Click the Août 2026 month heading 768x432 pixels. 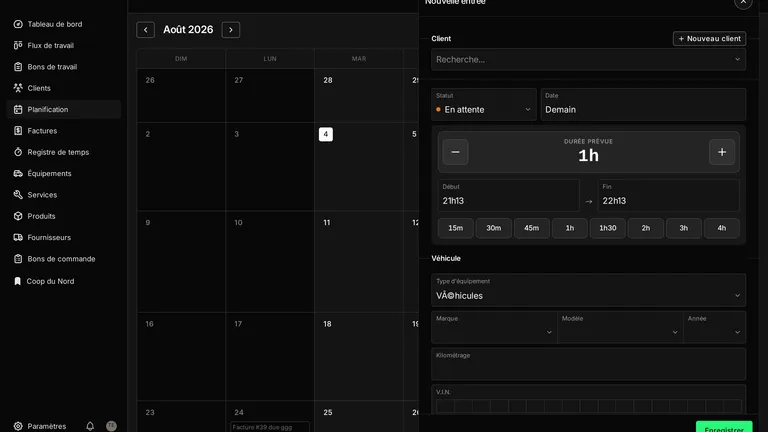point(188,30)
